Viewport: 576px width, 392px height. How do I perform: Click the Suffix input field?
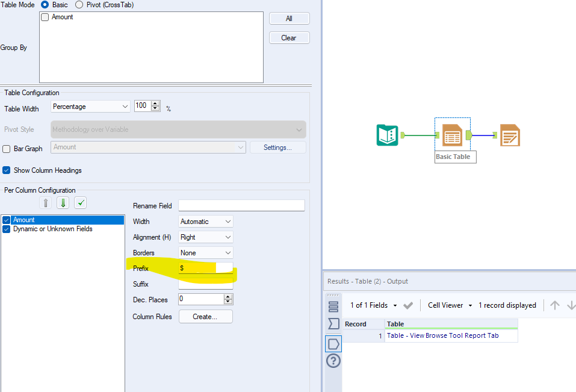[x=206, y=284]
